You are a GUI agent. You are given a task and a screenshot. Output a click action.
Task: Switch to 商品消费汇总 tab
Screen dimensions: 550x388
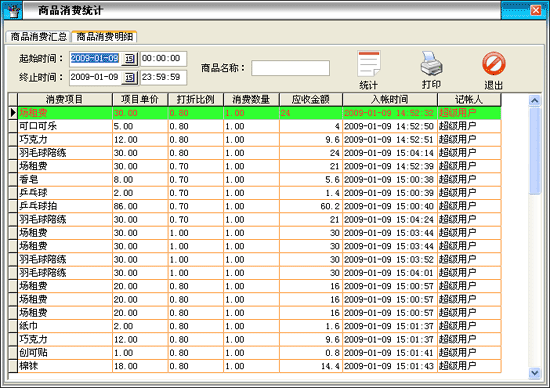(38, 36)
